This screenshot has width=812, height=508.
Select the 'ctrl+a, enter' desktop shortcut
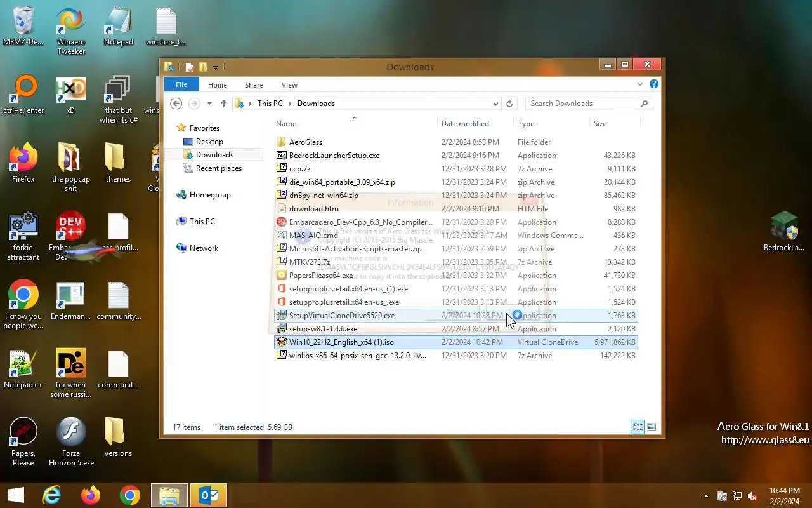pos(23,95)
